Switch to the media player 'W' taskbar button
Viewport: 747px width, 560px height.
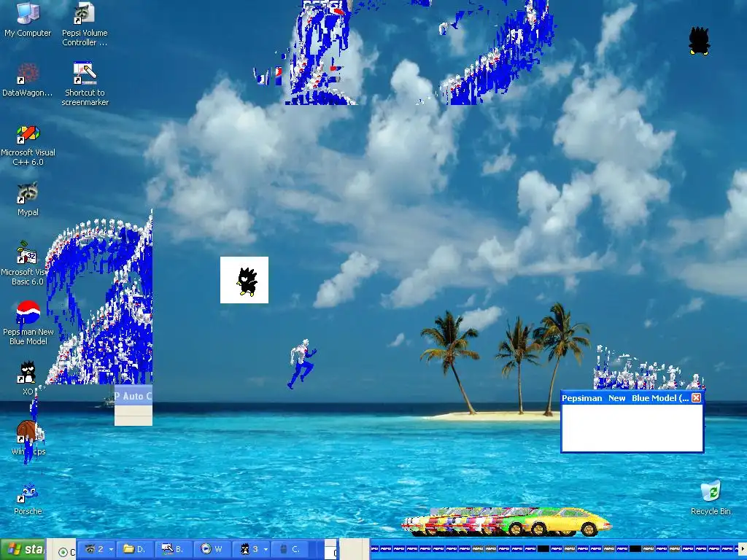[x=212, y=550]
